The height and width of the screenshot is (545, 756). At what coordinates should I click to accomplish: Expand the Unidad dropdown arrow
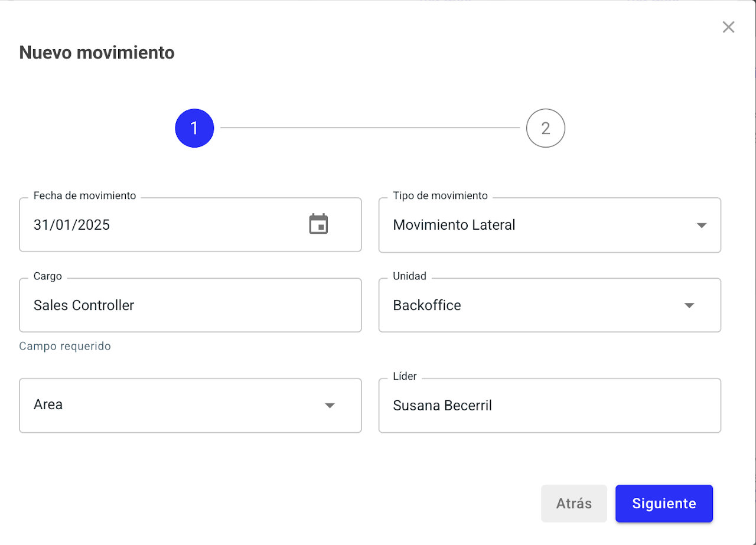[x=689, y=305]
